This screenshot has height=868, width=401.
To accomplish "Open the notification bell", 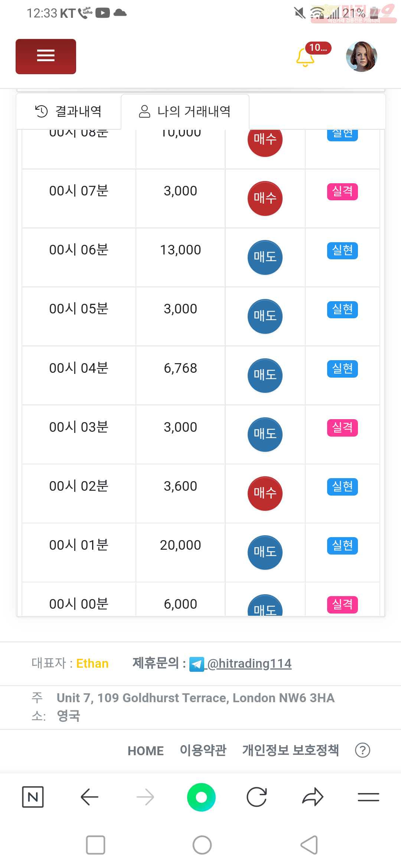I will pyautogui.click(x=306, y=57).
